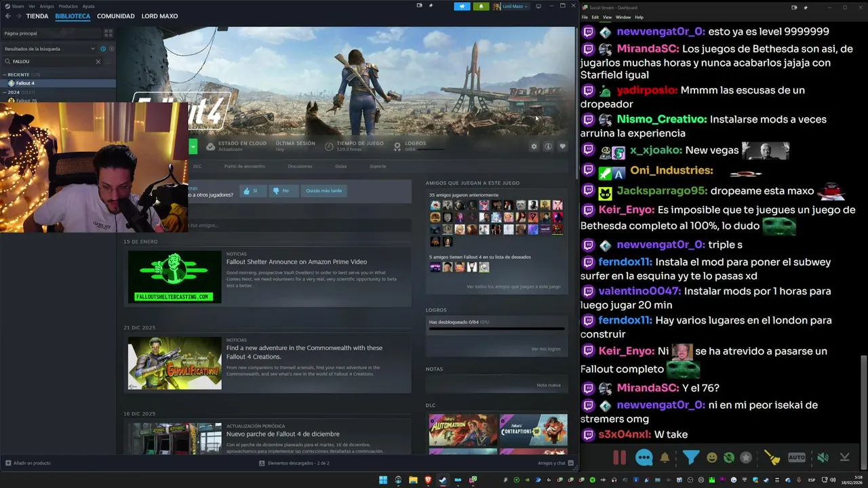Open Soporte tab
Image resolution: width=868 pixels, height=488 pixels.
pyautogui.click(x=378, y=166)
